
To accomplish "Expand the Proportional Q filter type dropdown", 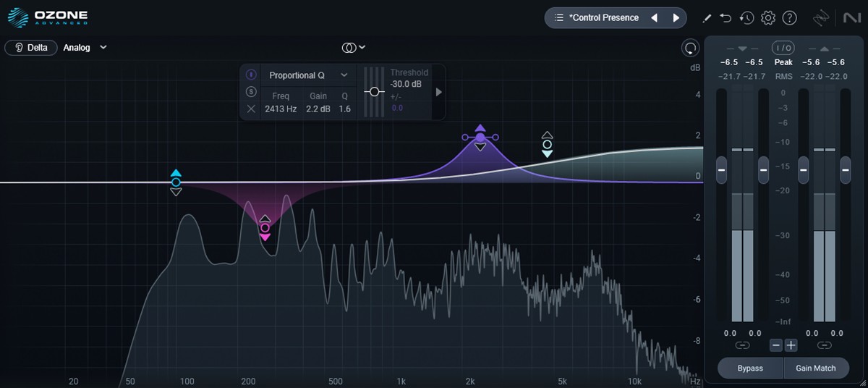I will tap(344, 75).
